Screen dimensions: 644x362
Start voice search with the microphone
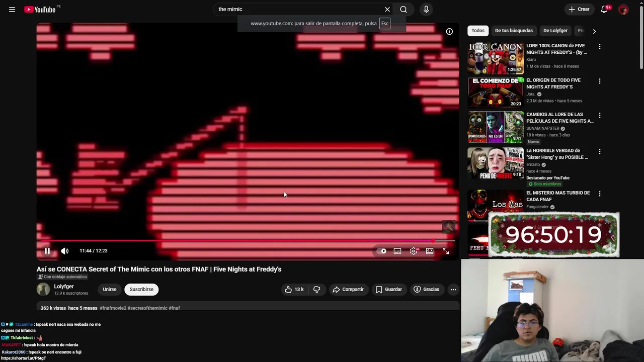click(426, 10)
